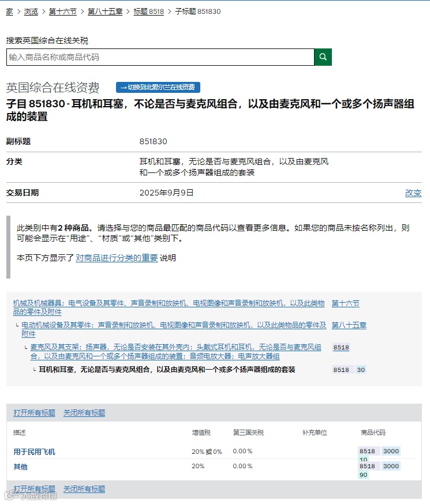The width and height of the screenshot is (430, 504).
Task: Click the 补充单位 column header
Action: (315, 432)
